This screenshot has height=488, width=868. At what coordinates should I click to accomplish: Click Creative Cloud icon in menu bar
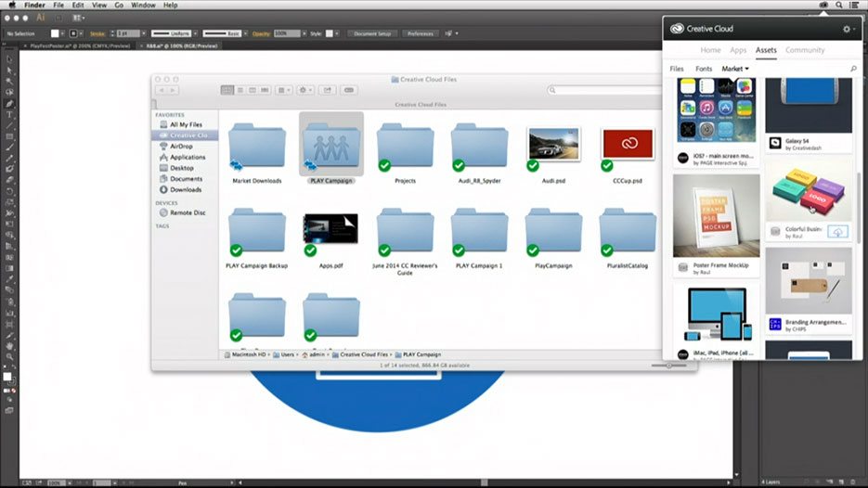click(x=823, y=5)
